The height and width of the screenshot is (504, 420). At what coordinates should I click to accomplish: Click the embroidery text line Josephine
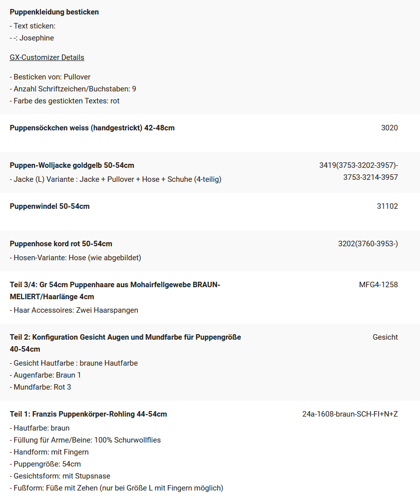32,38
